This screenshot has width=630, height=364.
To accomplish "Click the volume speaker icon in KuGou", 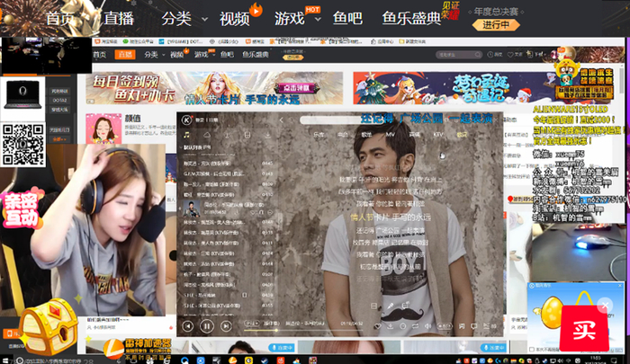I will pos(428,326).
